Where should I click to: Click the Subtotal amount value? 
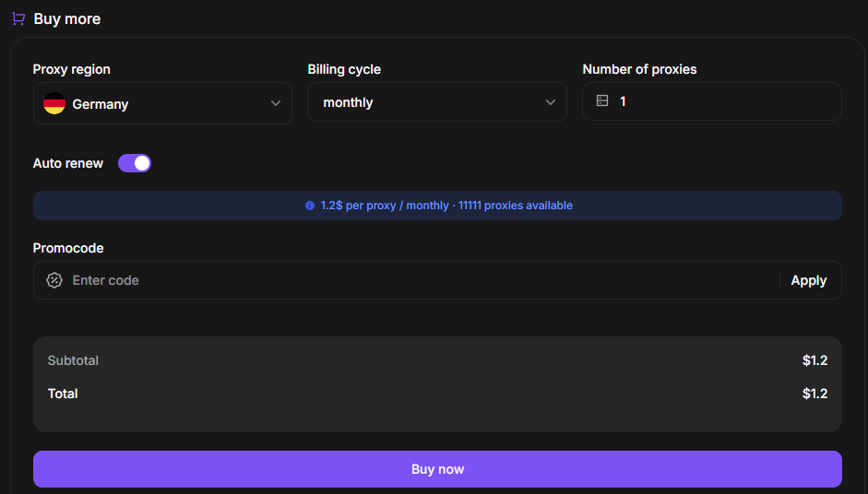coord(814,360)
